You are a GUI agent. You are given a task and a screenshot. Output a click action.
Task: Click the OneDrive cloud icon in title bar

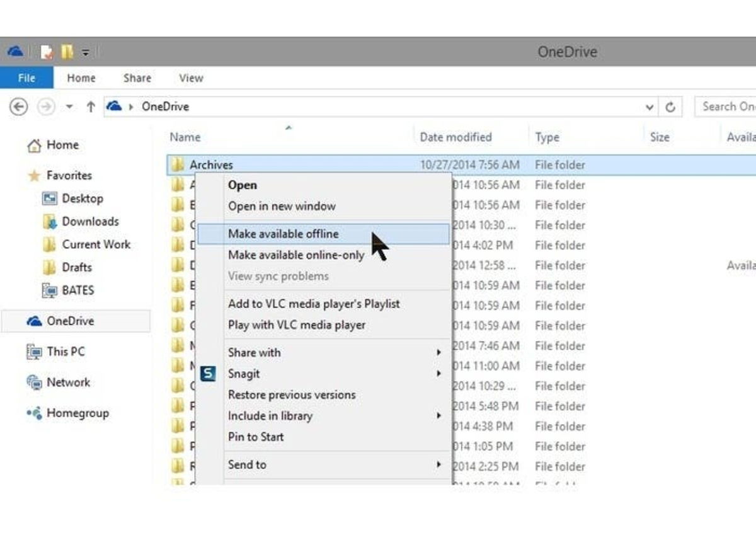[x=15, y=51]
